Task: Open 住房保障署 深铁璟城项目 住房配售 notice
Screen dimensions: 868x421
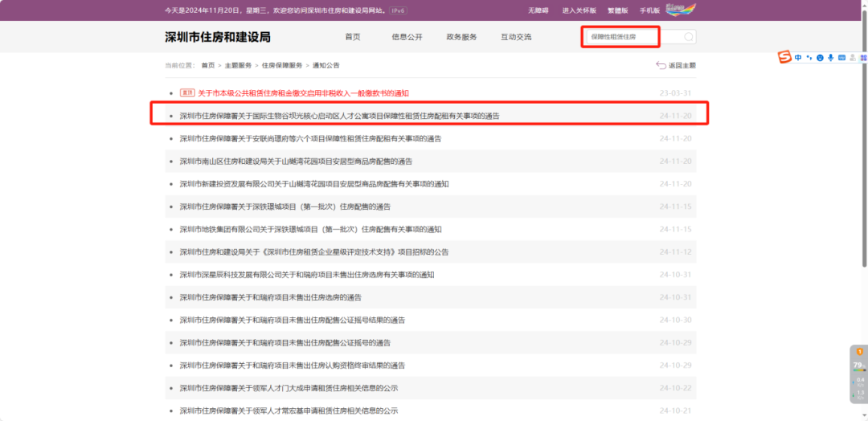Action: [x=285, y=206]
